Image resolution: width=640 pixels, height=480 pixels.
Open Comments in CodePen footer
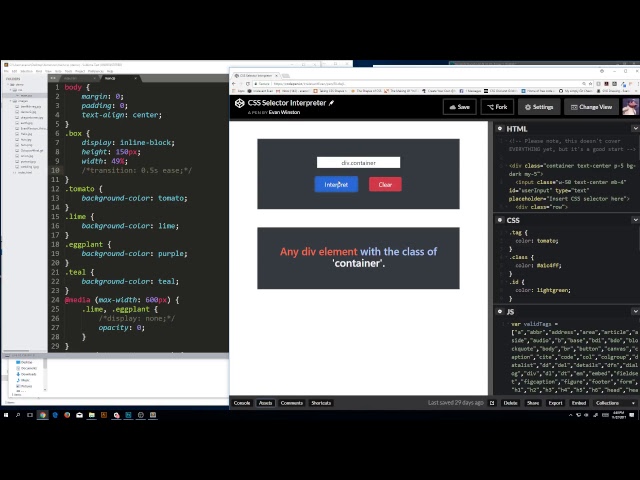292,403
